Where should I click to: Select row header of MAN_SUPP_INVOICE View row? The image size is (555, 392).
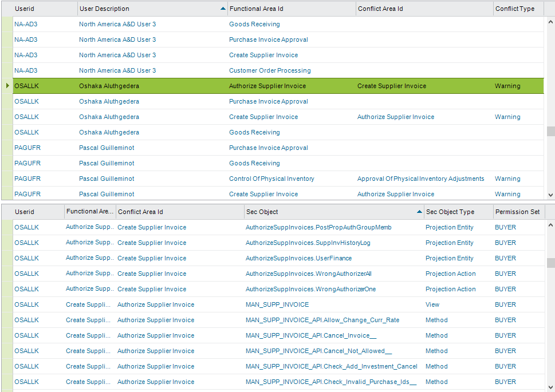[x=7, y=304]
